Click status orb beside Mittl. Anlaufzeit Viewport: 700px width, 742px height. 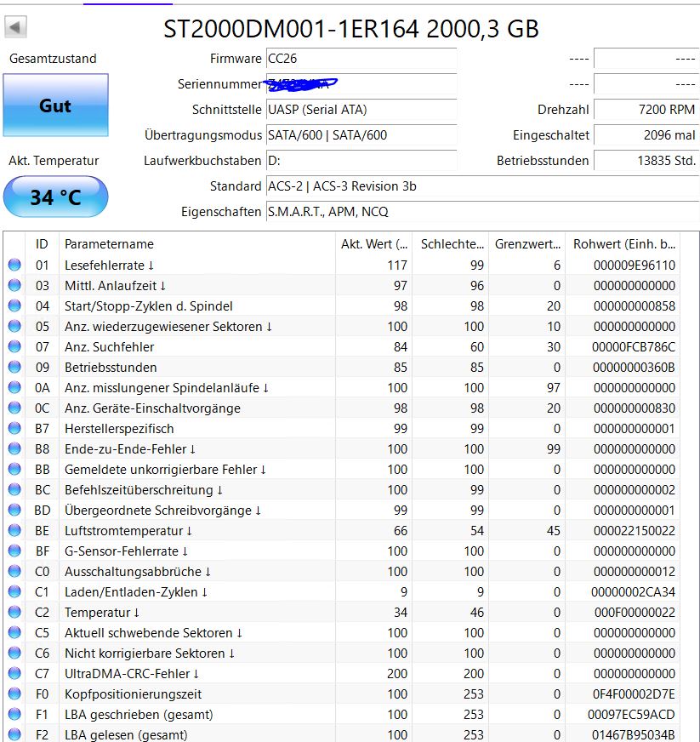(14, 285)
